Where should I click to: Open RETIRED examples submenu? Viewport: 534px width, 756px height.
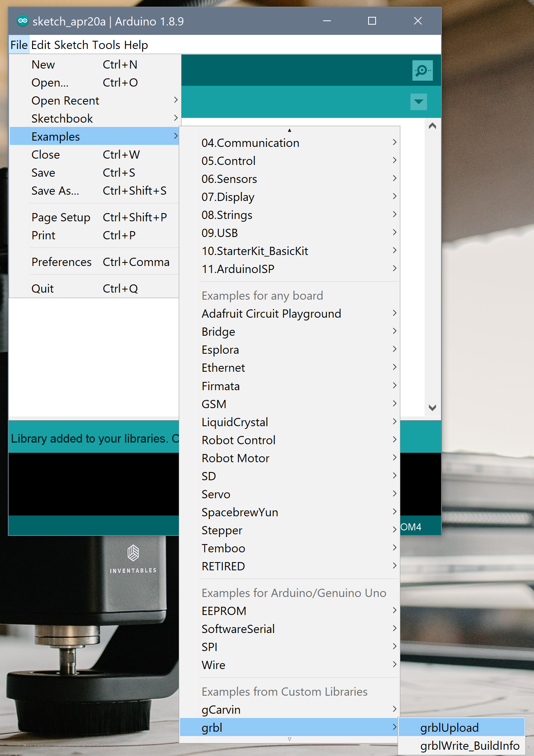[x=289, y=566]
